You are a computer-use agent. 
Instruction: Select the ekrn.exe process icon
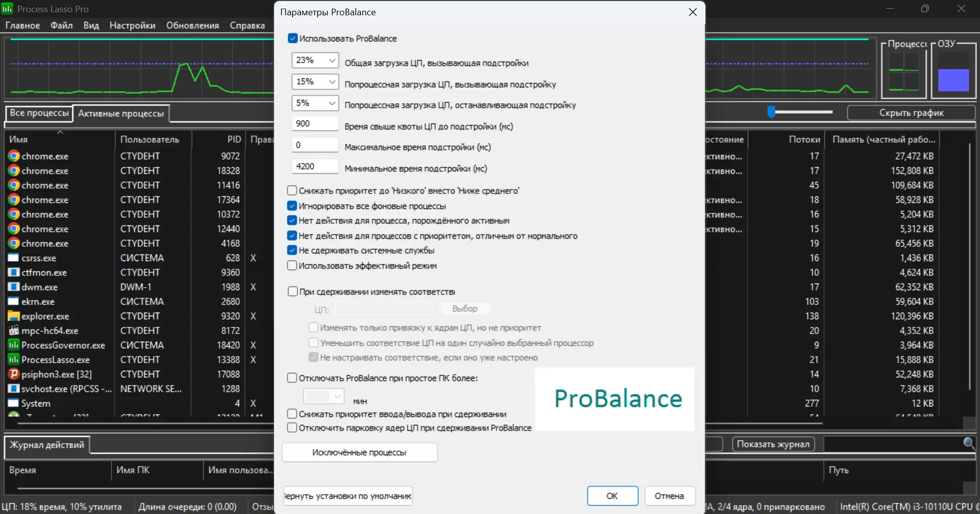coord(14,301)
